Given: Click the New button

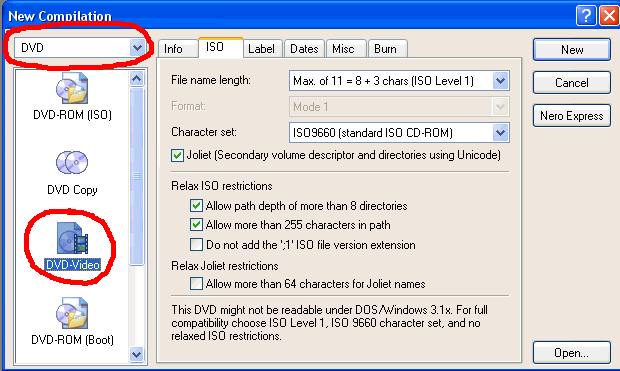Looking at the screenshot, I should click(x=572, y=49).
